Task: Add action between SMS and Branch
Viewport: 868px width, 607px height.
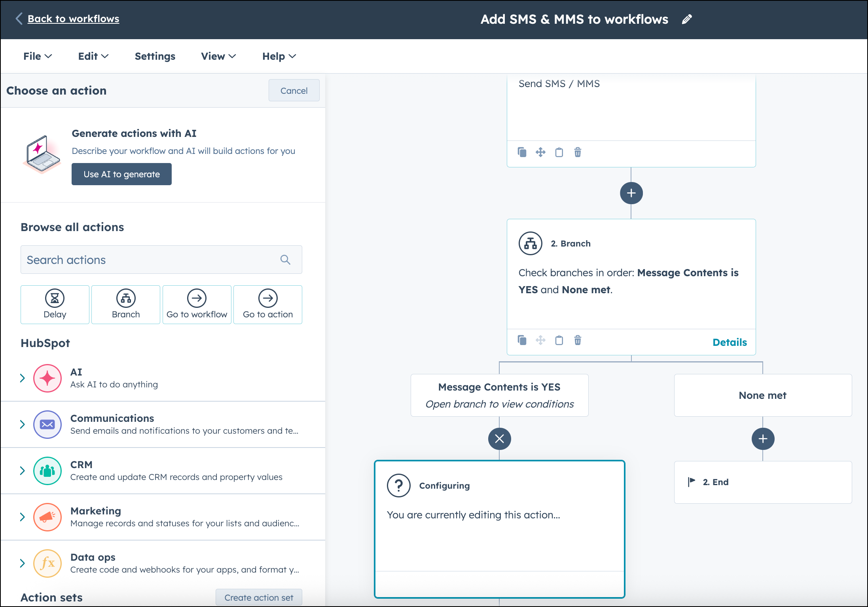Action: click(x=631, y=193)
